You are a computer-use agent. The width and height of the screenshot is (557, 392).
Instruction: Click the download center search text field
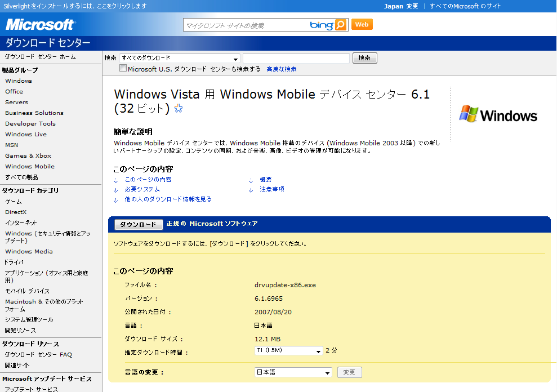(x=296, y=58)
